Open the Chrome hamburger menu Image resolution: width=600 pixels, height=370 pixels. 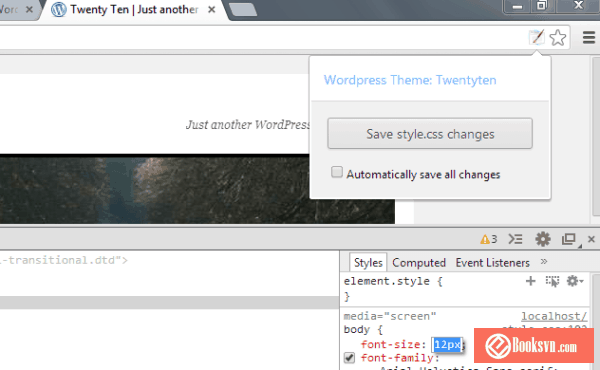click(589, 37)
